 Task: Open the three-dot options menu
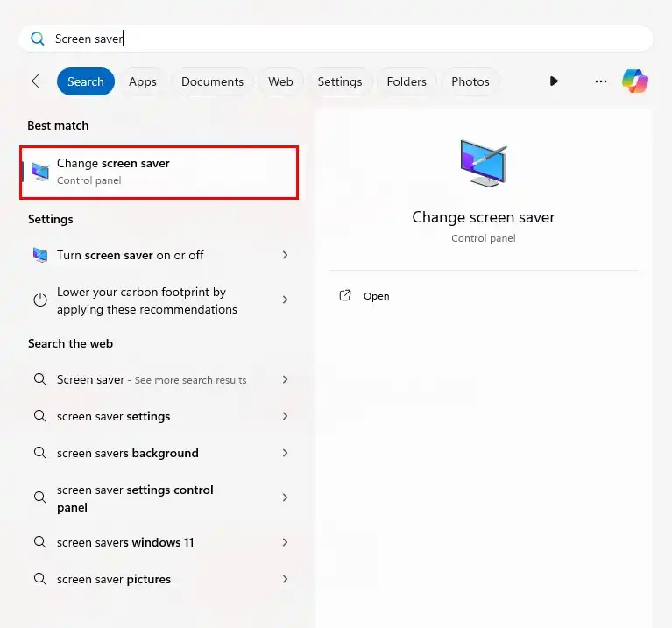601,81
